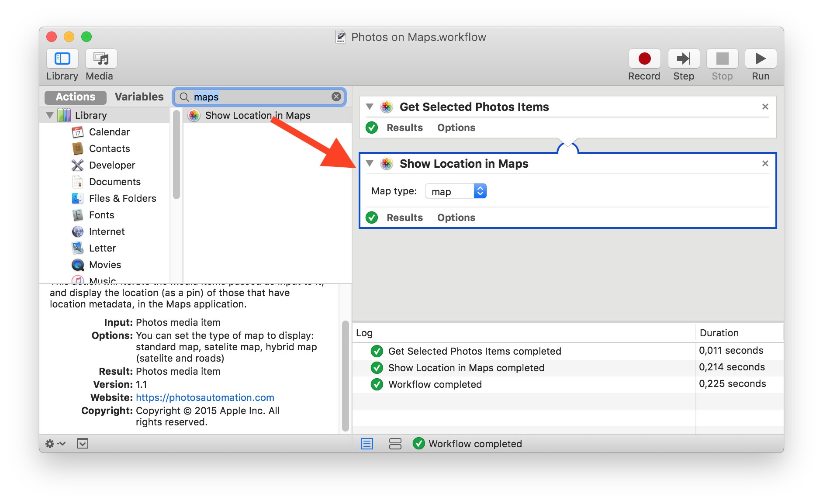Switch to the Variables tab
Viewport: 823px width, 504px height.
139,97
